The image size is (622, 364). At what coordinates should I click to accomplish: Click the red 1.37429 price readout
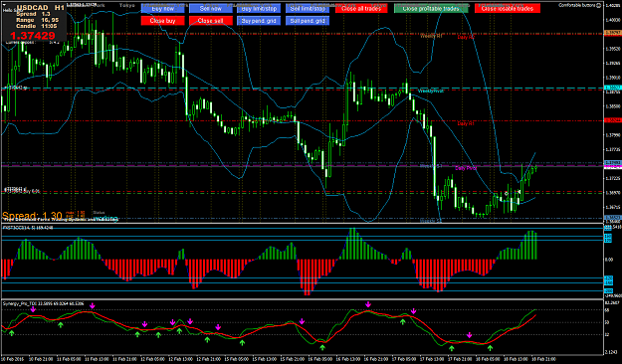(33, 35)
